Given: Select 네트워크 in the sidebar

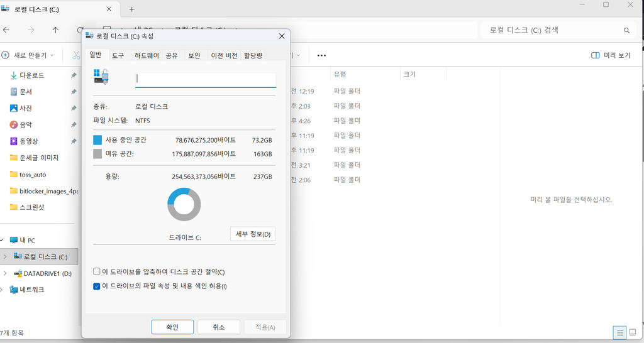Looking at the screenshot, I should pos(27,289).
